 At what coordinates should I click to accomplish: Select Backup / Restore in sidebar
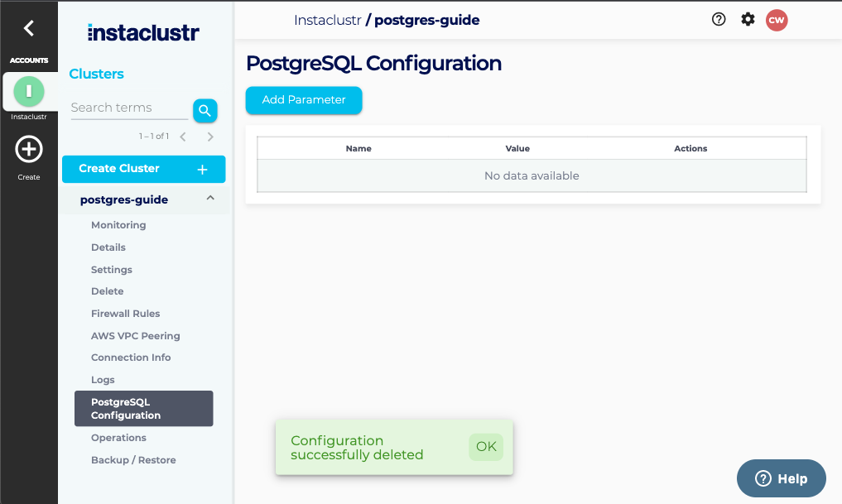(x=133, y=460)
